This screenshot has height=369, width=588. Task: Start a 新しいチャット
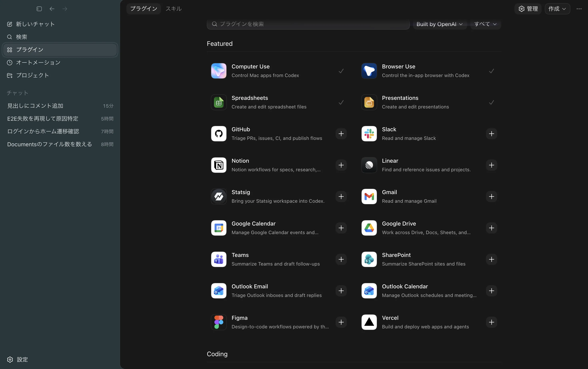pos(60,24)
